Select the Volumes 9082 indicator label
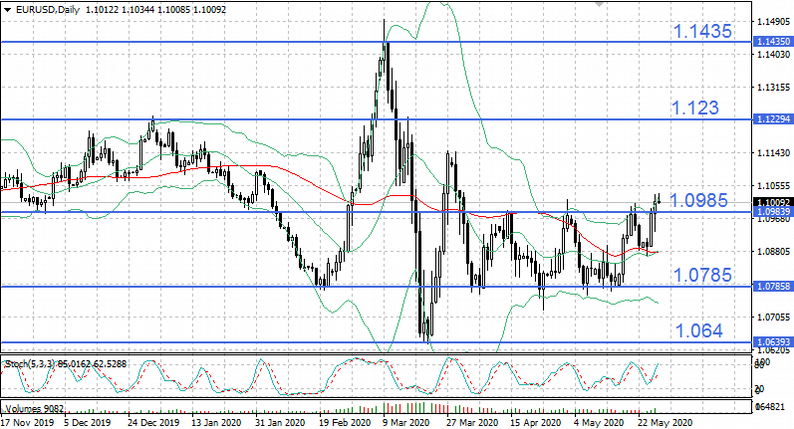The image size is (794, 429). pos(34,408)
